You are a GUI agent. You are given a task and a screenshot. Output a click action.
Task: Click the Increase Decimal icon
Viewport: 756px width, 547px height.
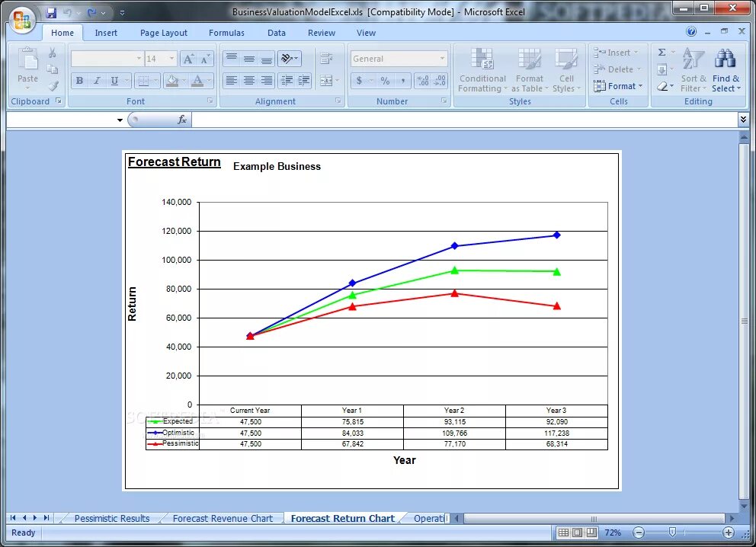423,81
